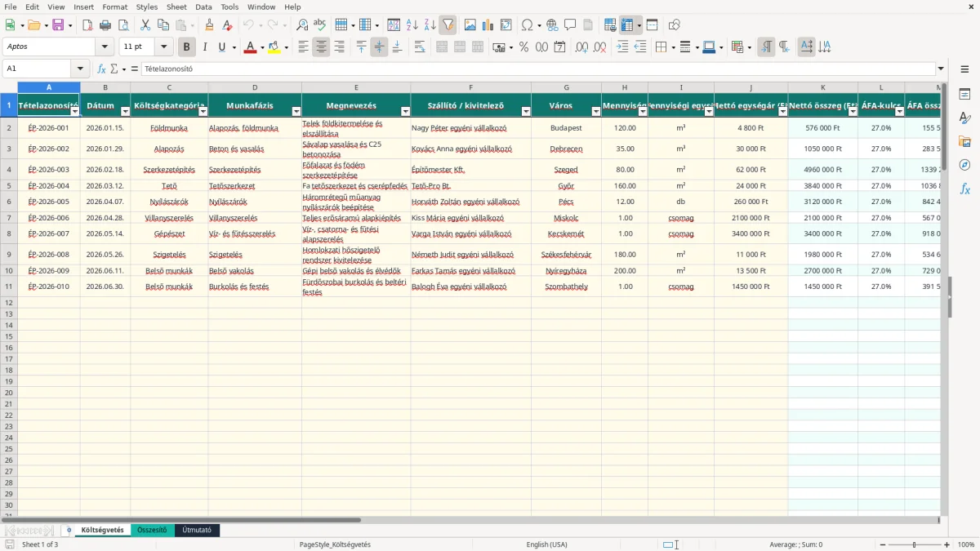Image resolution: width=980 pixels, height=551 pixels.
Task: Clear direct formatting icon
Action: point(227,25)
